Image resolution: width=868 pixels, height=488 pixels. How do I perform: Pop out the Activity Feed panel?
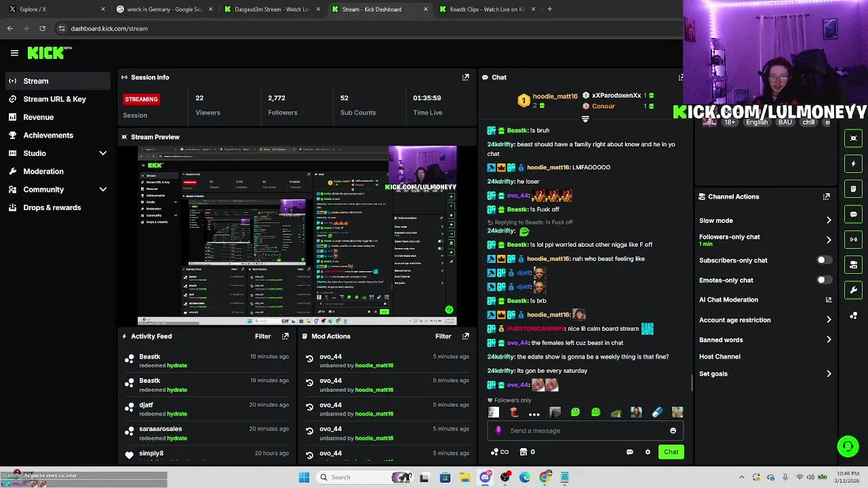pyautogui.click(x=285, y=336)
